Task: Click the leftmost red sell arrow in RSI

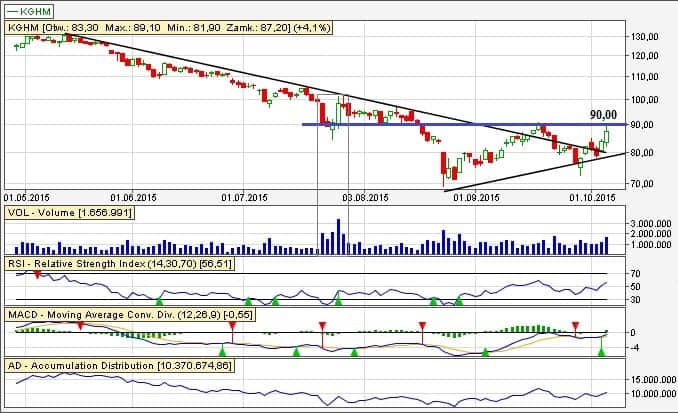Action: click(37, 273)
